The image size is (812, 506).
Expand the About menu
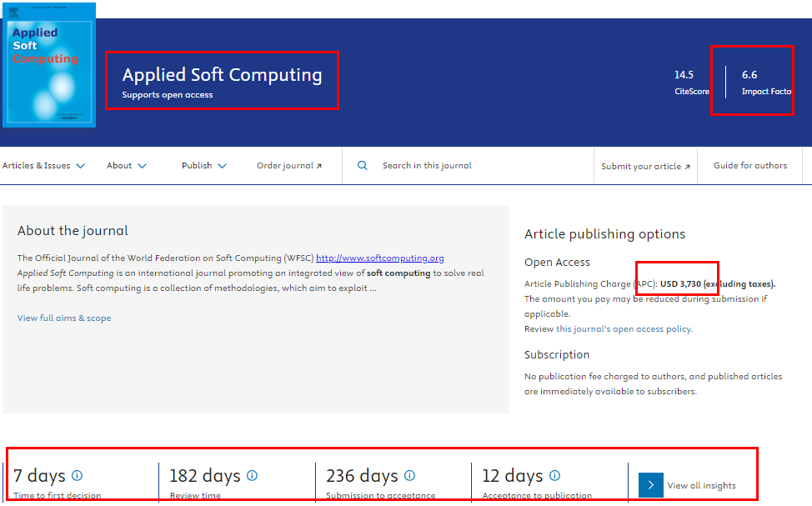(127, 166)
